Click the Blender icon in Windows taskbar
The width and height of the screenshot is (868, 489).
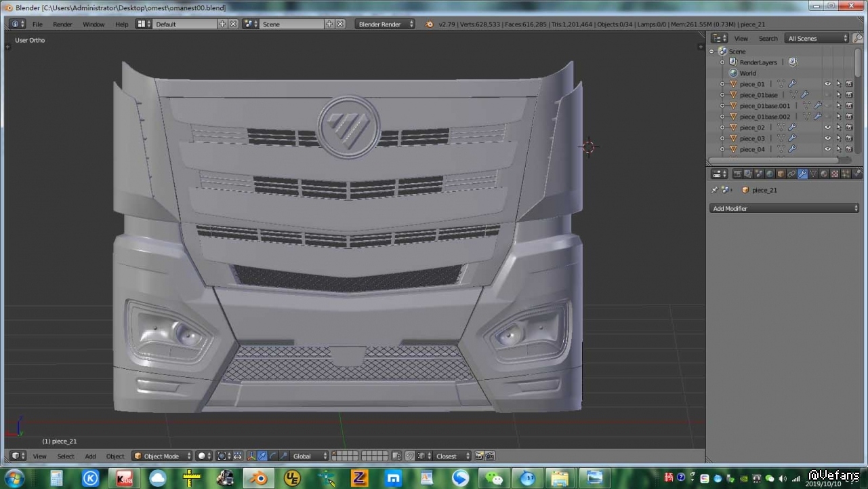[258, 478]
